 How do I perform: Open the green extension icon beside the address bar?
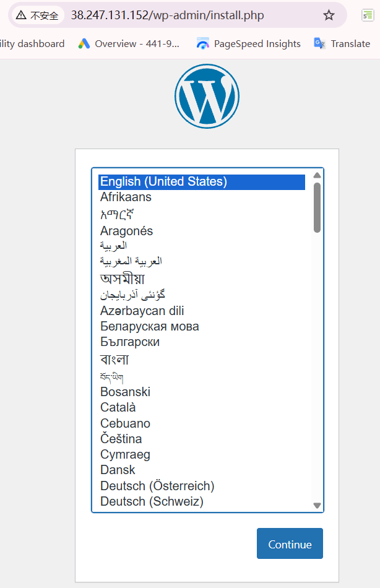click(x=367, y=15)
